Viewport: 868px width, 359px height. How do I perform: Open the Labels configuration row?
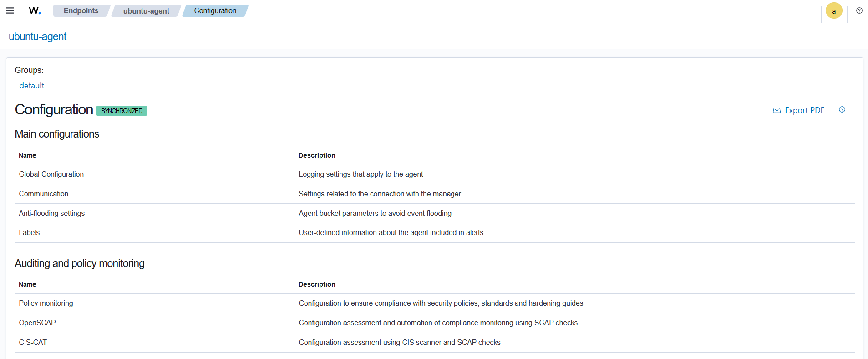click(x=30, y=233)
